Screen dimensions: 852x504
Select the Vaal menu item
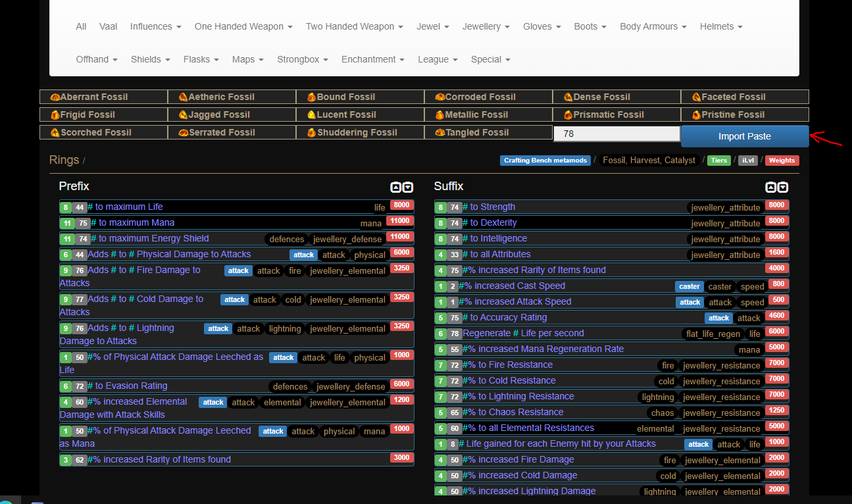108,26
